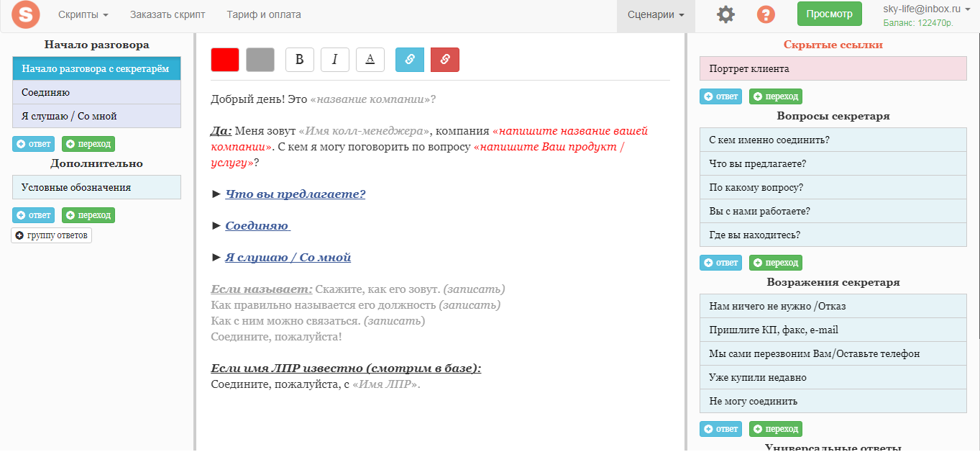Toggle italic text formatting
The image size is (980, 452).
335,60
